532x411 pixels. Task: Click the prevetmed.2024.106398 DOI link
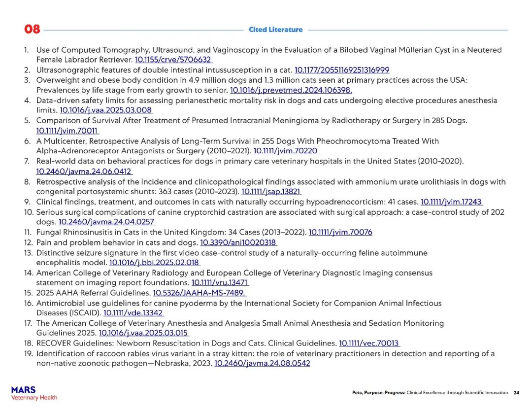291,90
